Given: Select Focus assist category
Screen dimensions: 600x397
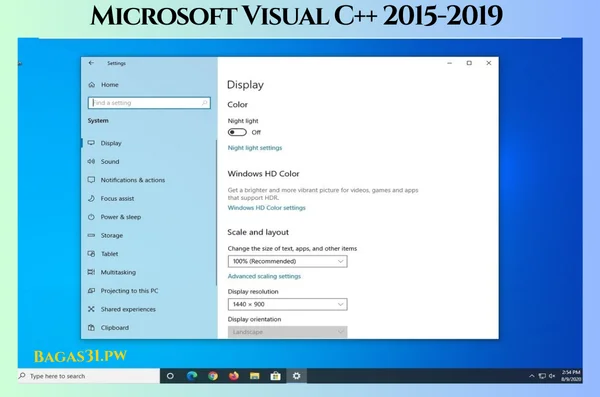Looking at the screenshot, I should [117, 198].
